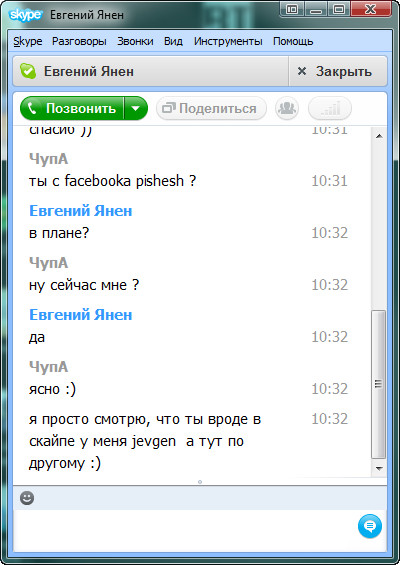Screen dimensions: 400x565
Task: Click the chat scrollbar thumb
Action: point(378,384)
